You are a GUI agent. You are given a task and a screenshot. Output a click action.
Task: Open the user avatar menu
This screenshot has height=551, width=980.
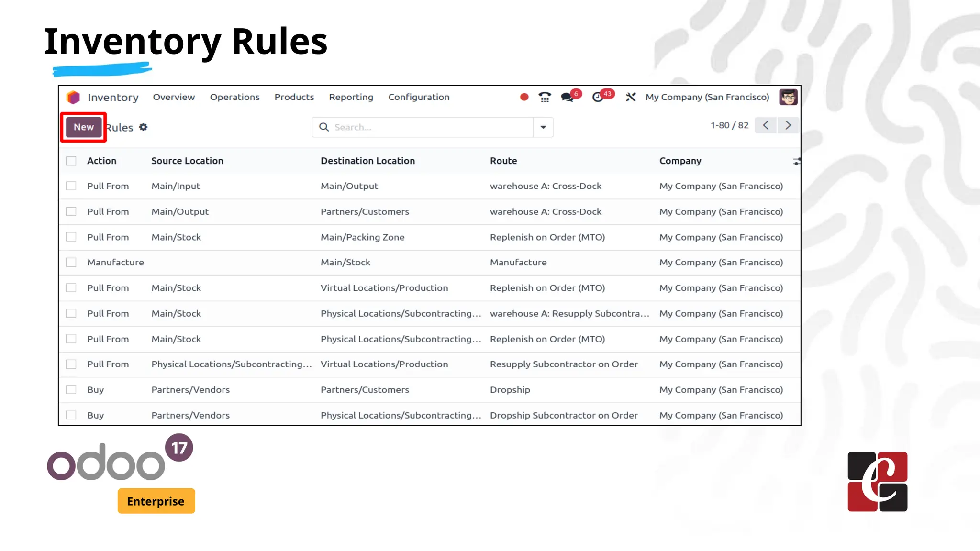(x=788, y=97)
